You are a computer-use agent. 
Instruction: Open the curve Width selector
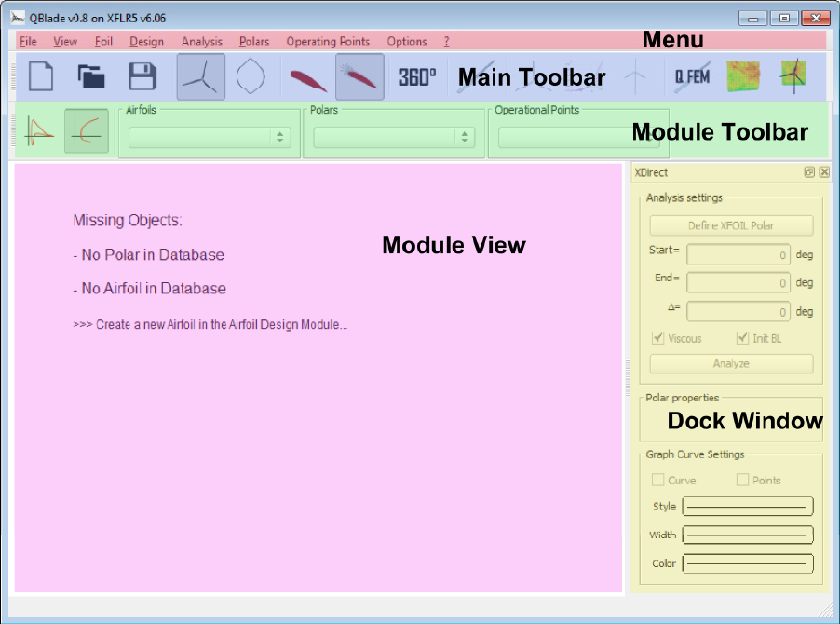(748, 535)
